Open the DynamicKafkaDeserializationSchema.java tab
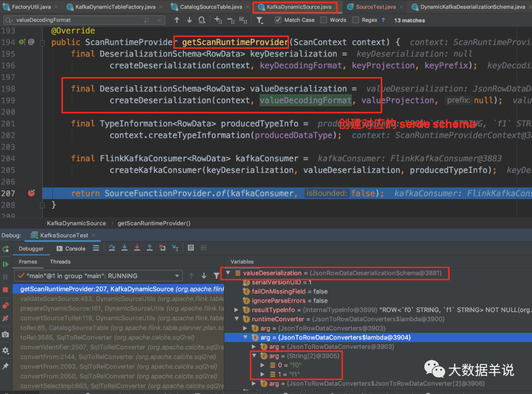This screenshot has width=532, height=394. [x=472, y=6]
